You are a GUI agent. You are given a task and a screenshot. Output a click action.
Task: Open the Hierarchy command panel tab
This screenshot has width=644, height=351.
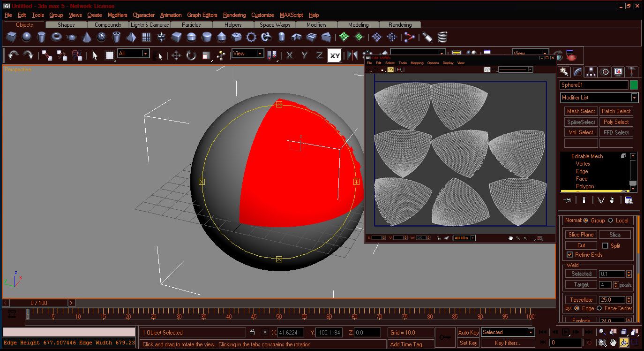591,72
